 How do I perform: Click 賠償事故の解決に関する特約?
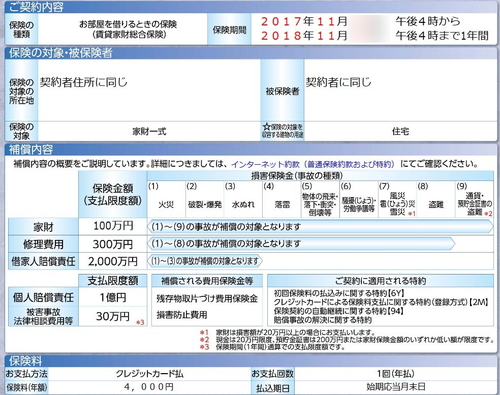click(322, 320)
